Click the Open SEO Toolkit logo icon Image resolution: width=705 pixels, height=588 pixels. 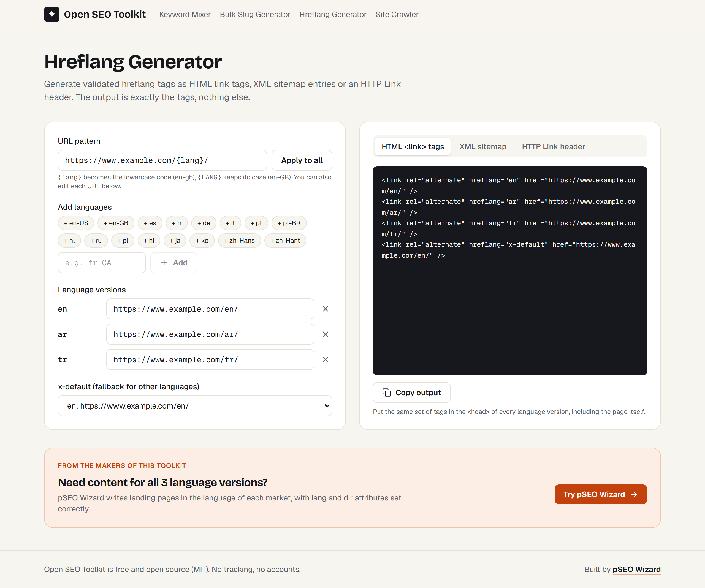pyautogui.click(x=52, y=14)
